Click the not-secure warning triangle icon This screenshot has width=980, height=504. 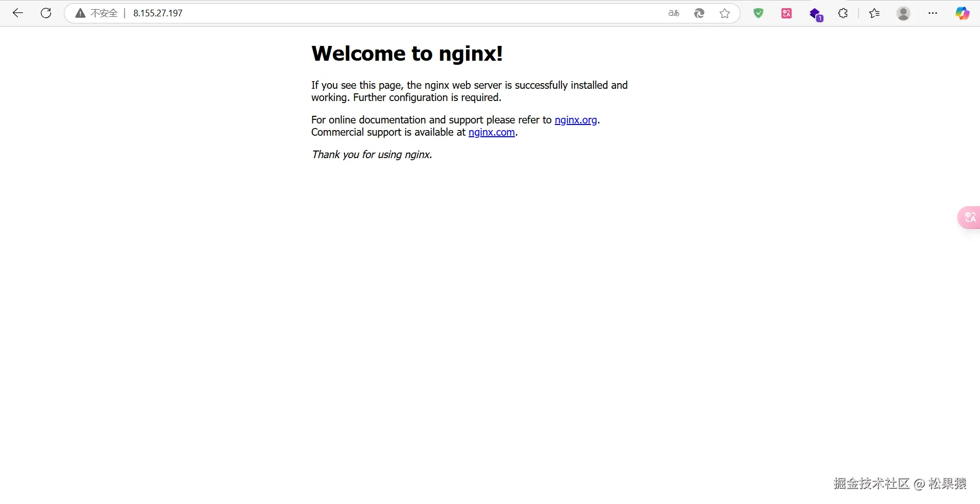[80, 13]
